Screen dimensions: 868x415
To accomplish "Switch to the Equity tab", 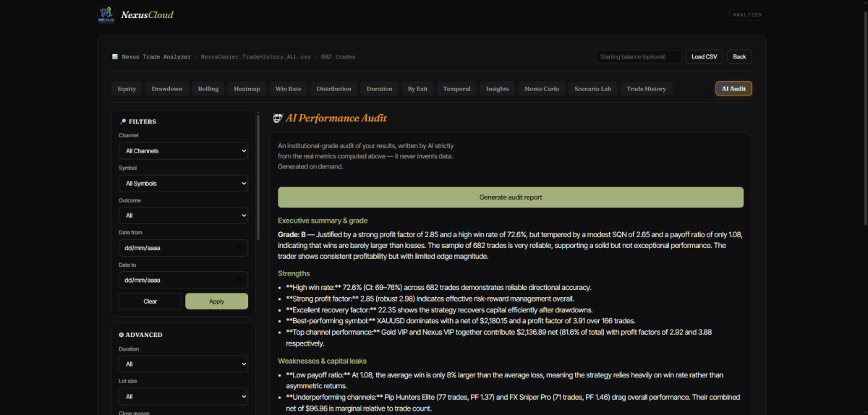I will point(127,89).
